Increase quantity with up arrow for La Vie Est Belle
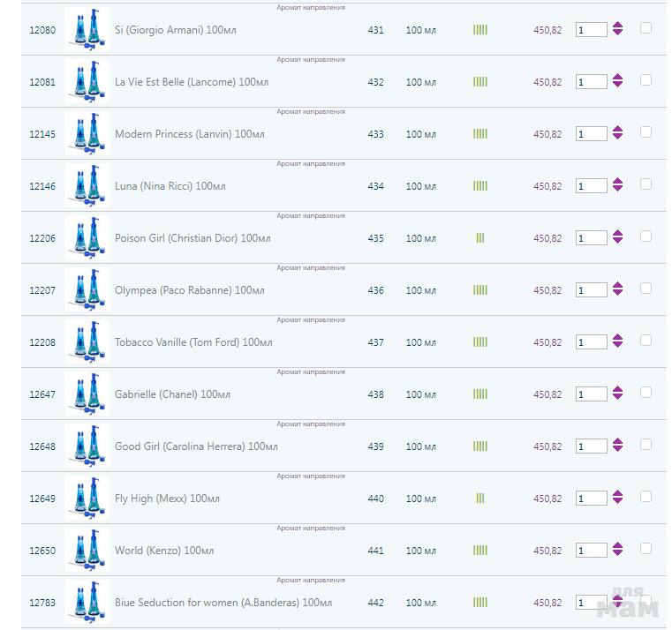 tap(617, 78)
